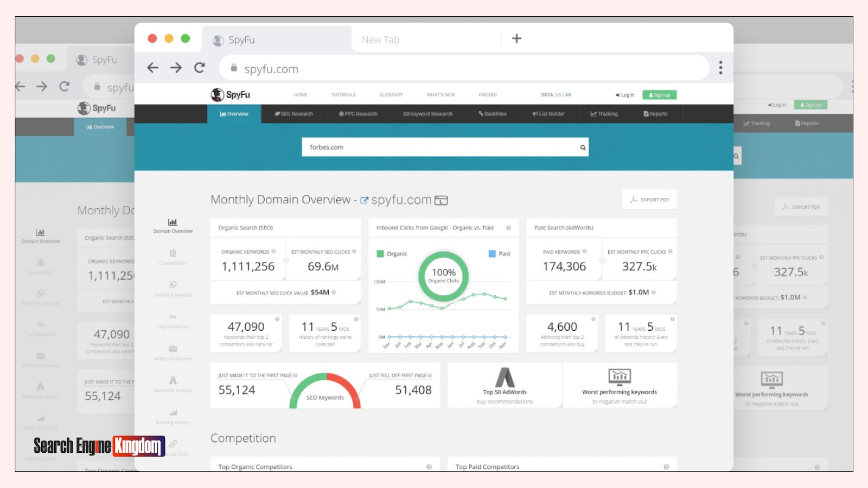This screenshot has width=868, height=488.
Task: Click the magnifier icon in the forbes.com search box
Action: pyautogui.click(x=583, y=147)
